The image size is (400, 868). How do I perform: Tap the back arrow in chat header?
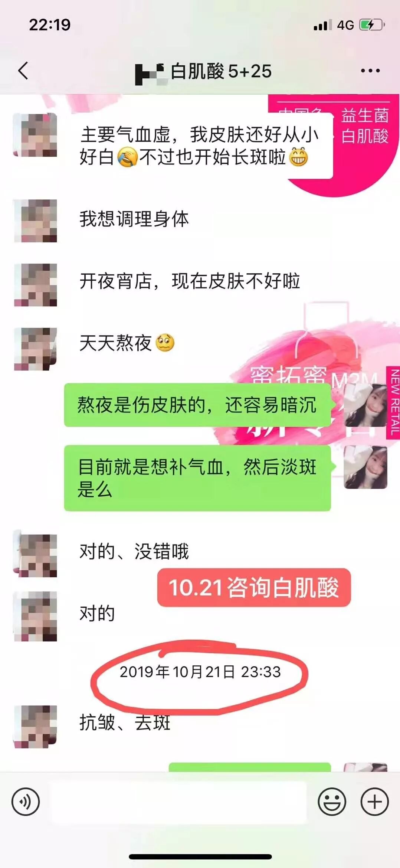[x=23, y=71]
